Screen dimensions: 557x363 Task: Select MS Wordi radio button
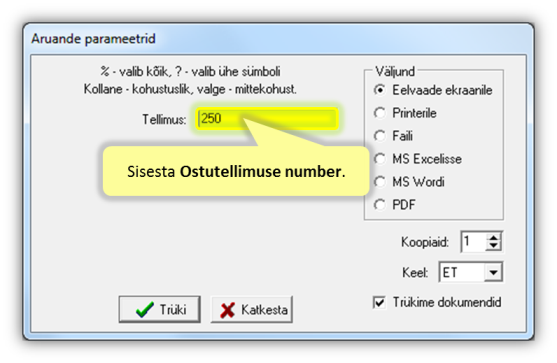pyautogui.click(x=380, y=182)
